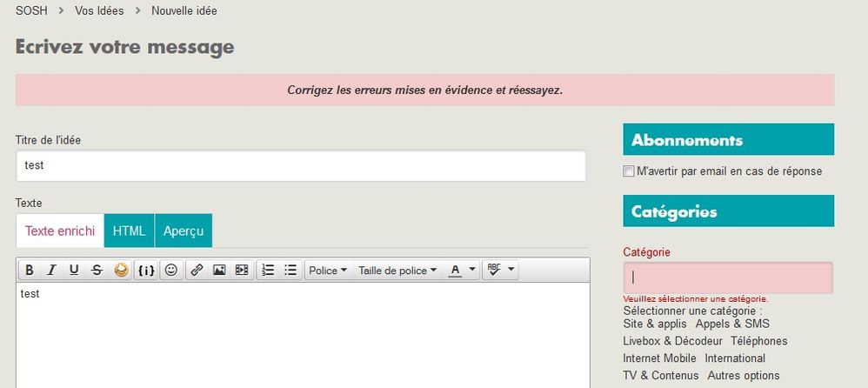Open the spell check dropdown arrow
The image size is (868, 388).
(x=511, y=271)
